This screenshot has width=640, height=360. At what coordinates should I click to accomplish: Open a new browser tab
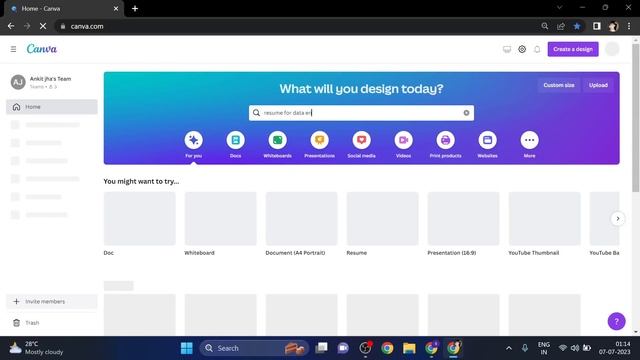pyautogui.click(x=135, y=9)
